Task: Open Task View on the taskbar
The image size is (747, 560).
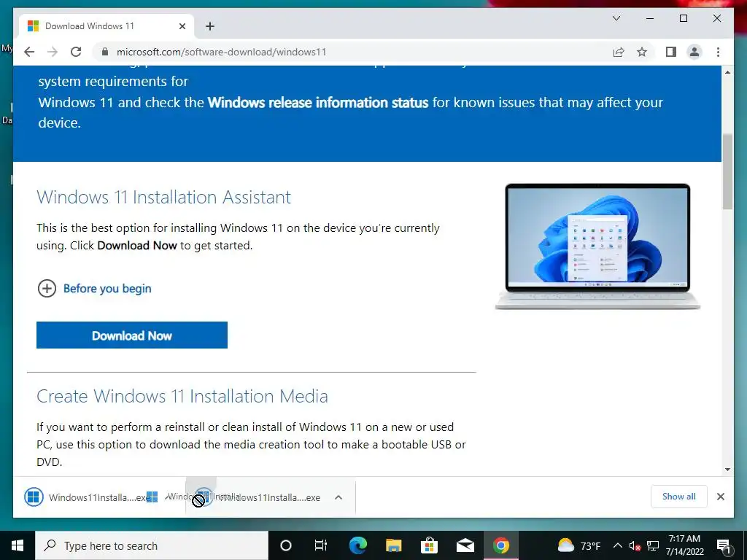Action: click(321, 545)
